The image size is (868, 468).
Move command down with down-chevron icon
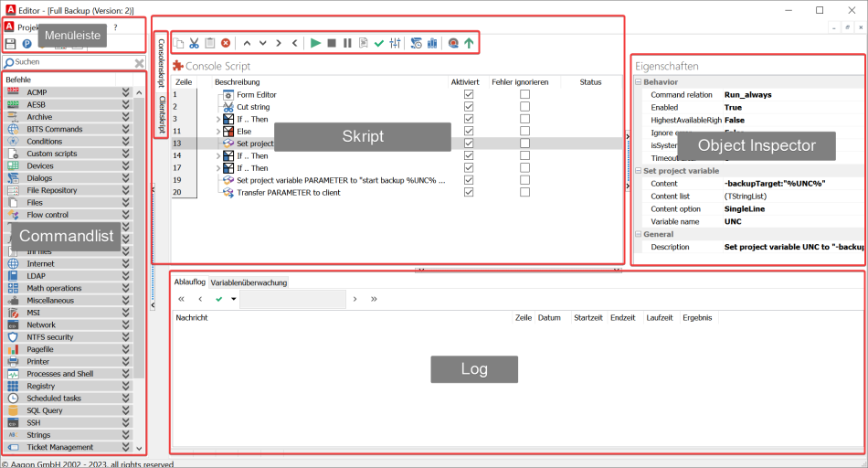pyautogui.click(x=263, y=43)
